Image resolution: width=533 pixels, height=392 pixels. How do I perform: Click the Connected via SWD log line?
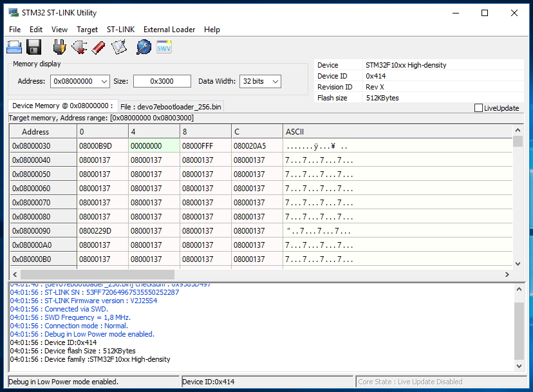tap(59, 309)
